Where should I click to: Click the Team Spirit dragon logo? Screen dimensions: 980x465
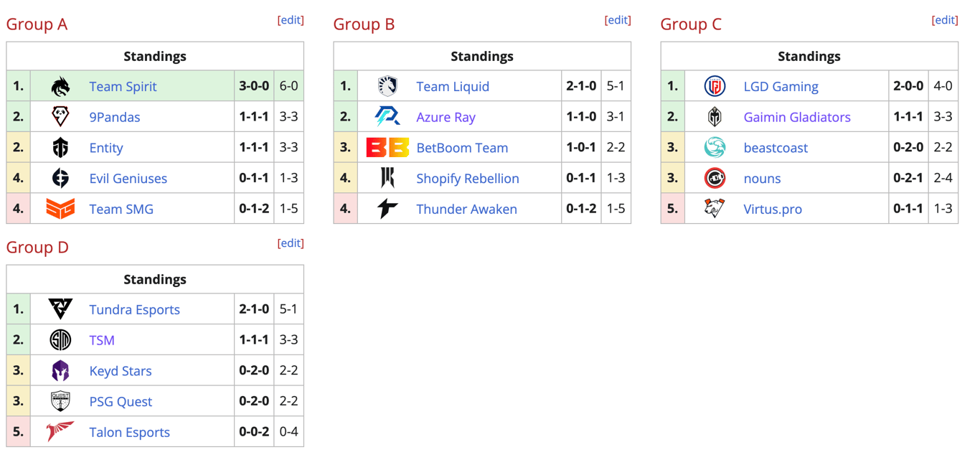[x=60, y=87]
